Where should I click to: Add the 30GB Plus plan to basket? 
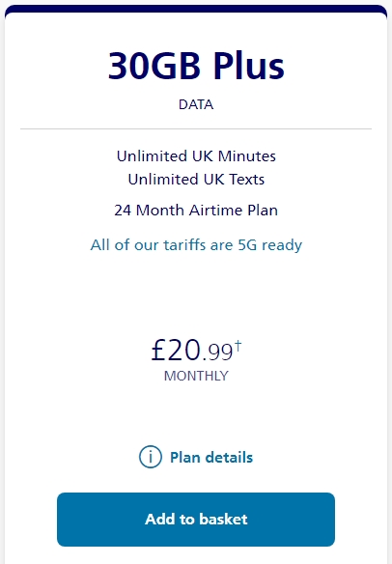click(196, 519)
